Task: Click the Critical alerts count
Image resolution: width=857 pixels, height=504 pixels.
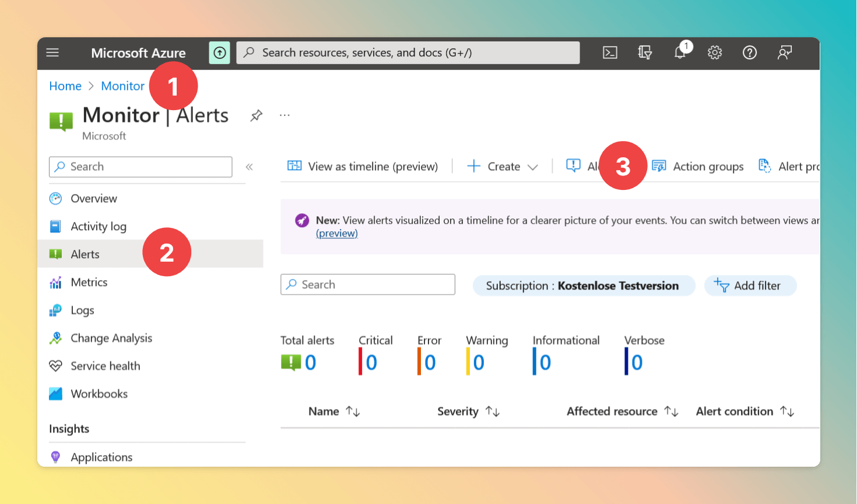Action: click(x=371, y=362)
